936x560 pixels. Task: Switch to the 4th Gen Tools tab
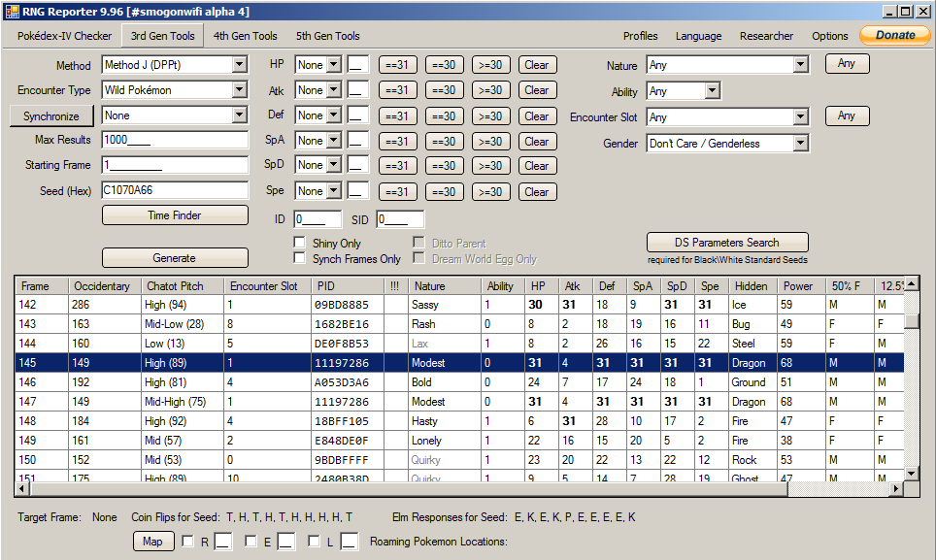245,36
